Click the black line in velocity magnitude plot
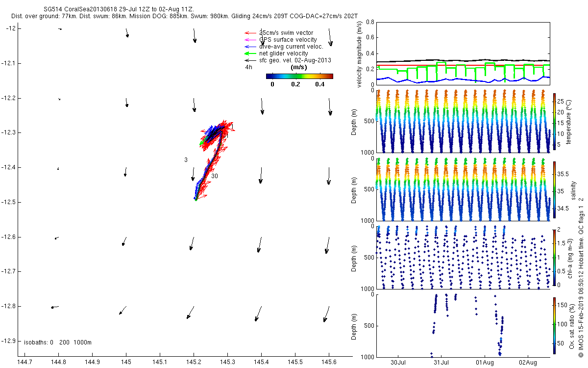This screenshot has height=368, width=588. (x=463, y=61)
